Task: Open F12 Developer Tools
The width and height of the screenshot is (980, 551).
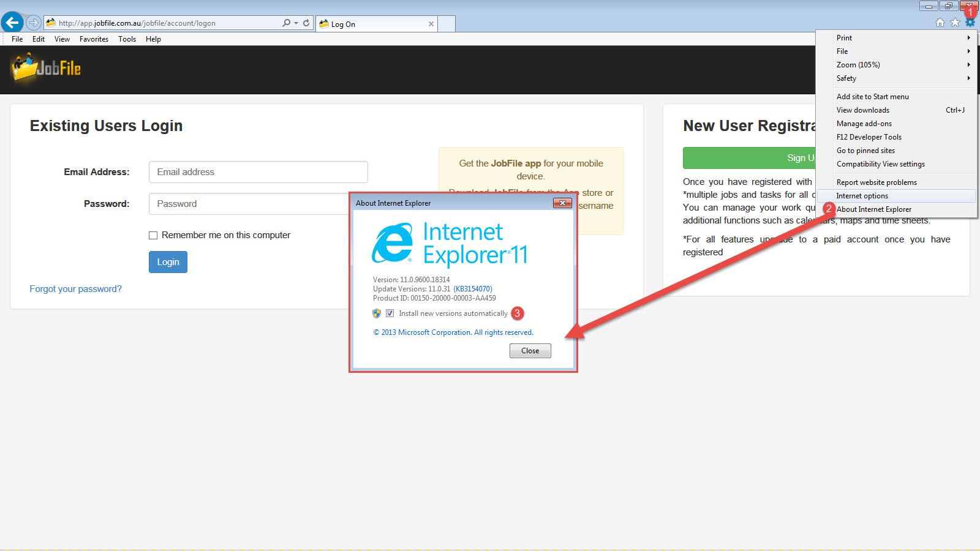Action: [x=896, y=137]
